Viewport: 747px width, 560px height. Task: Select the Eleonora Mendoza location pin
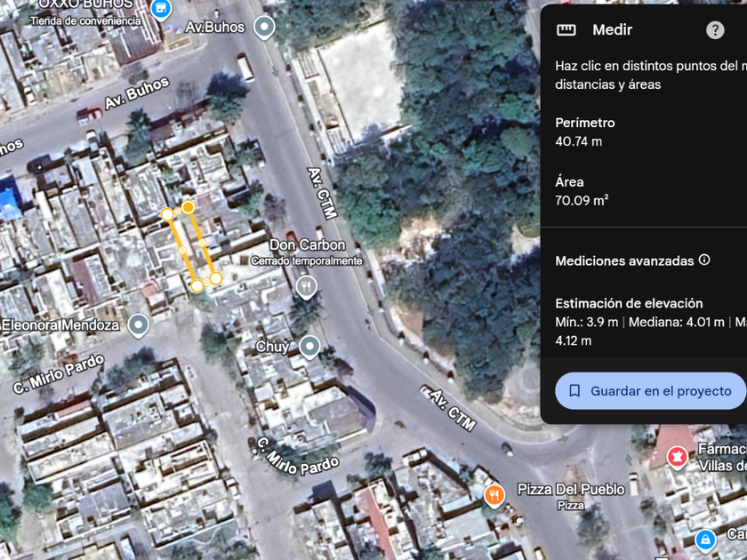click(139, 324)
